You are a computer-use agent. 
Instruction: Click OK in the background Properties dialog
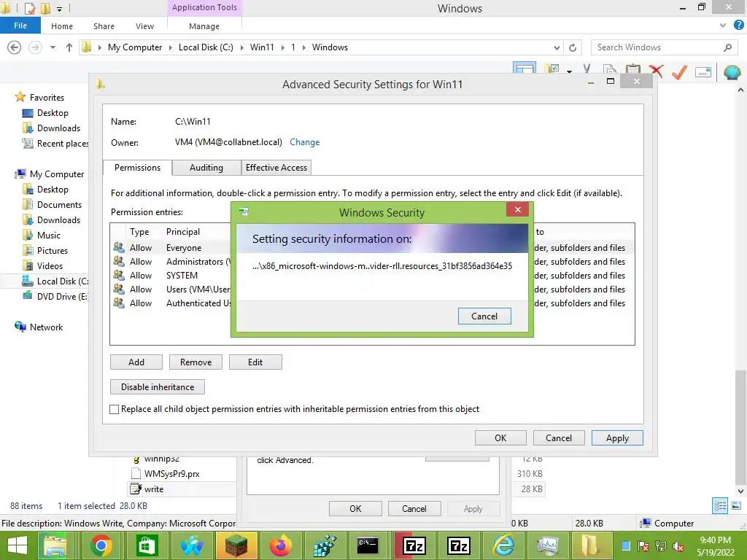pos(355,508)
